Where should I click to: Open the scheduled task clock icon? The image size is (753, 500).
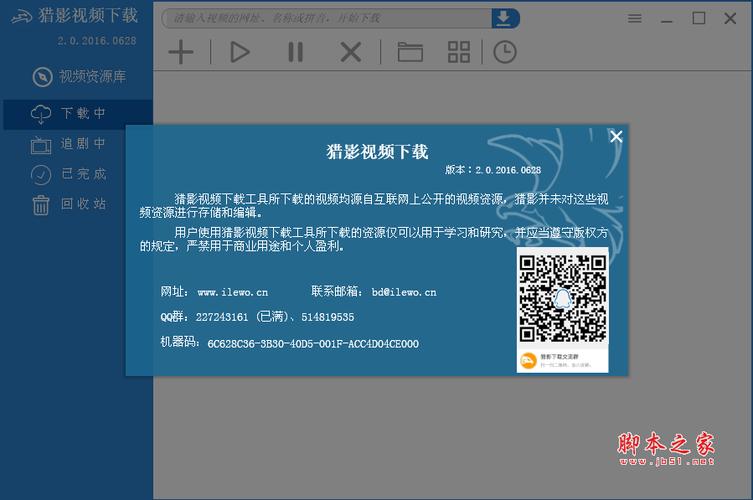click(505, 52)
